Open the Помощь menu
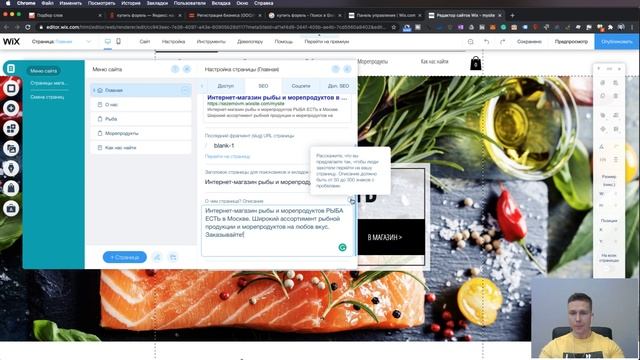The width and height of the screenshot is (640, 360). (284, 42)
